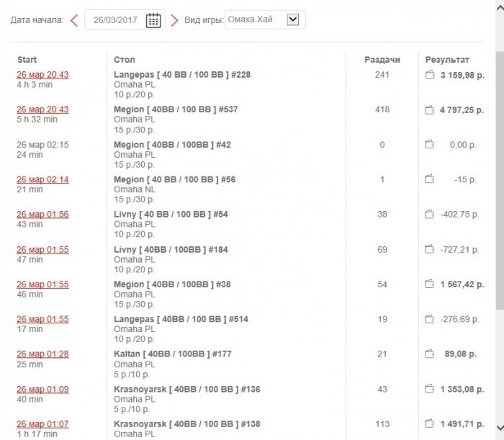Click wallet icon for Livny #54 result

[x=430, y=215]
